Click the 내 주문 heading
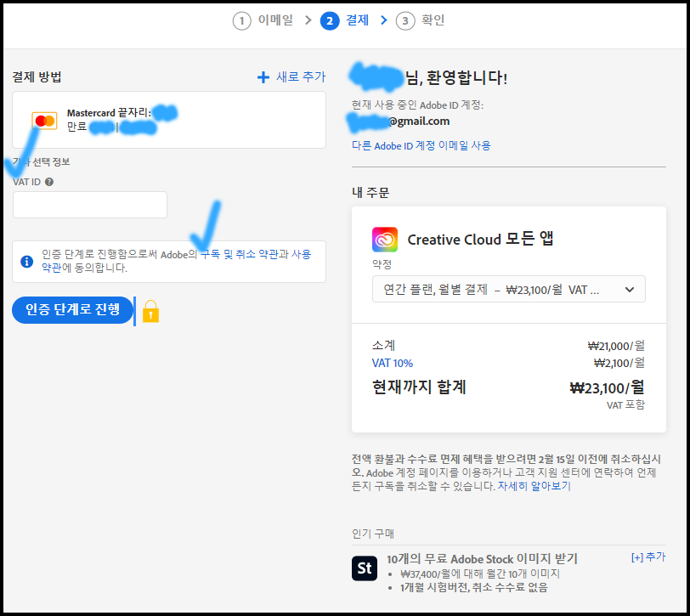690x616 pixels. coord(370,193)
